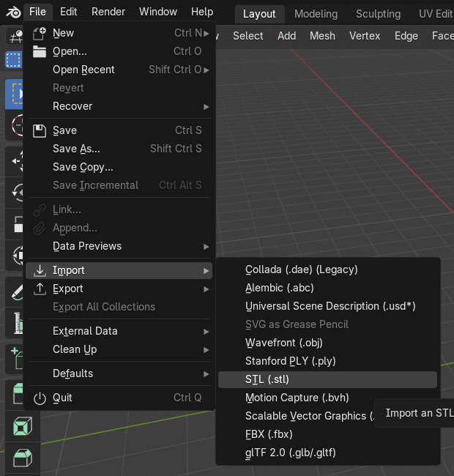
Task: Click the New file icon
Action: pyautogui.click(x=40, y=34)
